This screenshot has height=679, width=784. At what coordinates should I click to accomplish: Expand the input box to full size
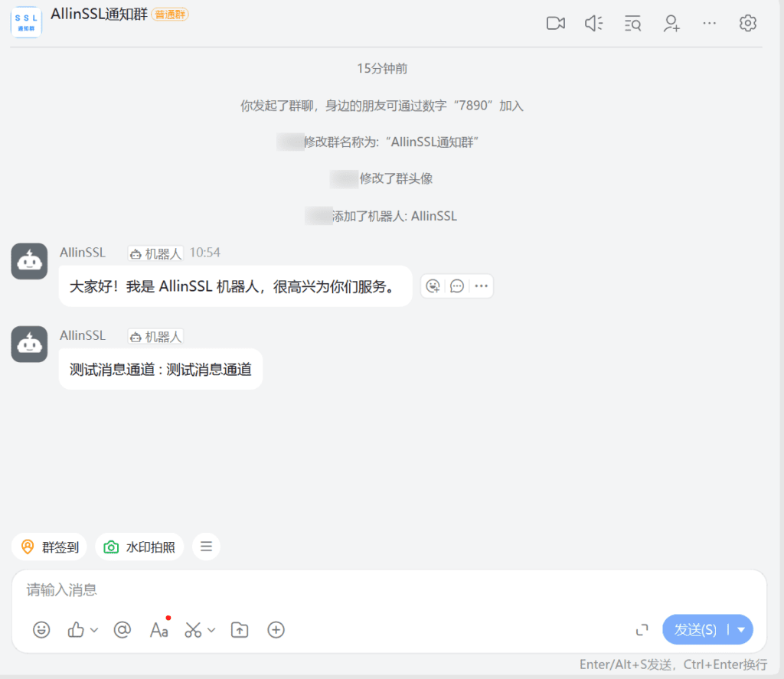click(642, 630)
